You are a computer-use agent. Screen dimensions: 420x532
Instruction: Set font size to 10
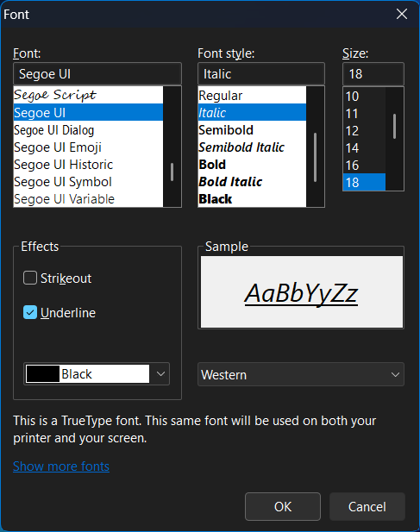[x=364, y=96]
